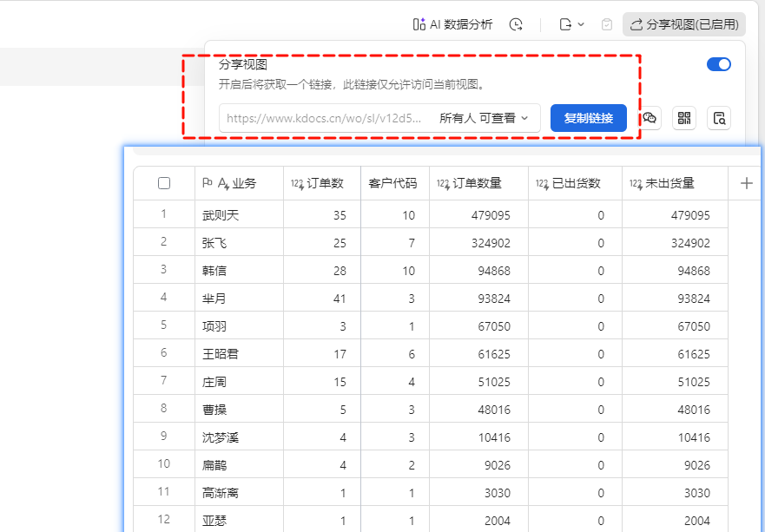Select cell 项羽

click(239, 326)
